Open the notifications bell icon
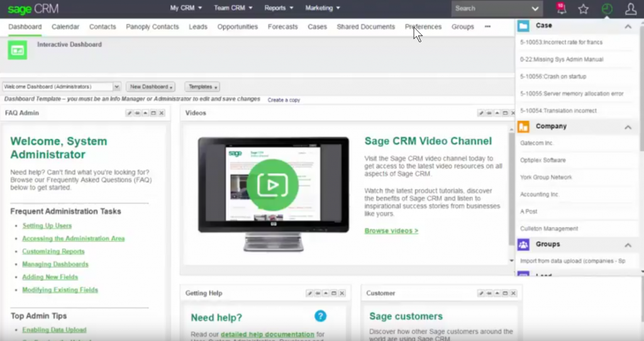Screen dimensions: 644x341 click(561, 8)
